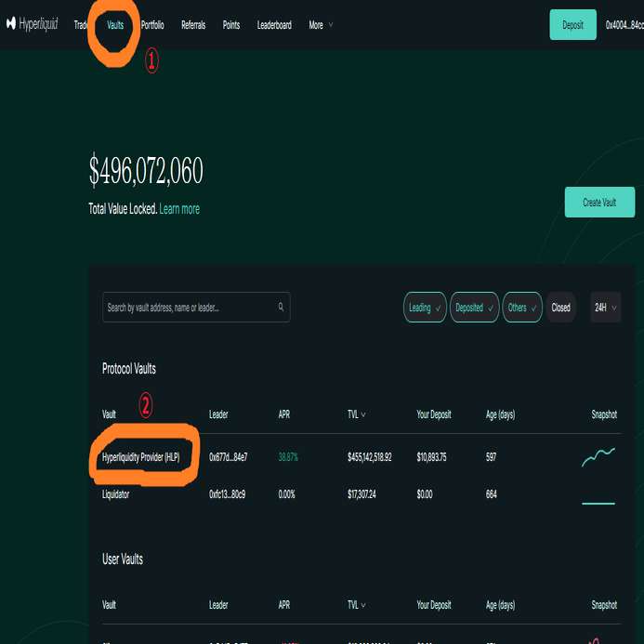644x644 pixels.
Task: Click the Protocol Vaults Age (days) header
Action: click(500, 414)
